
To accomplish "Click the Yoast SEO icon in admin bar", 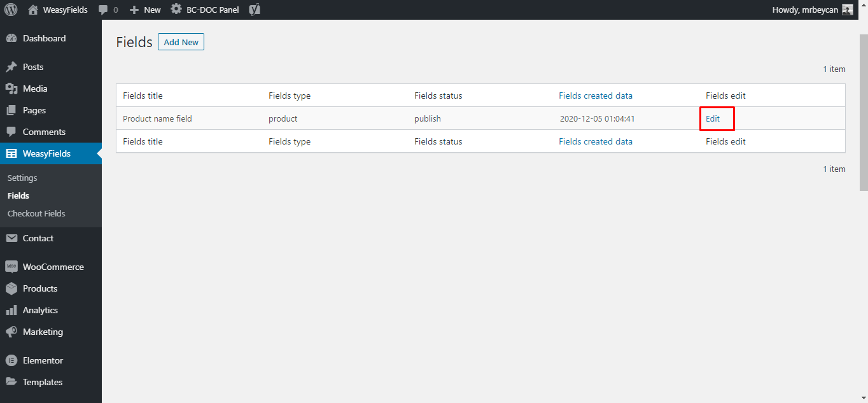I will 255,10.
